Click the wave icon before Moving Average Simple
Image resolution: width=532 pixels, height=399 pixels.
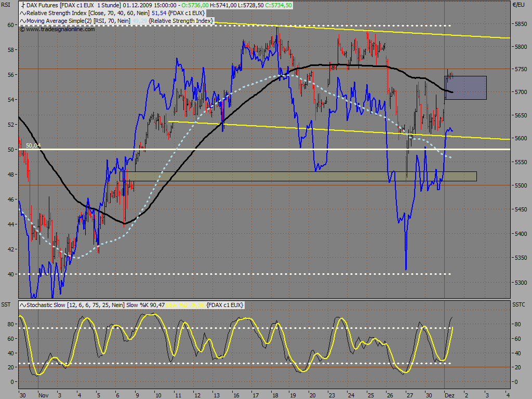[x=23, y=21]
